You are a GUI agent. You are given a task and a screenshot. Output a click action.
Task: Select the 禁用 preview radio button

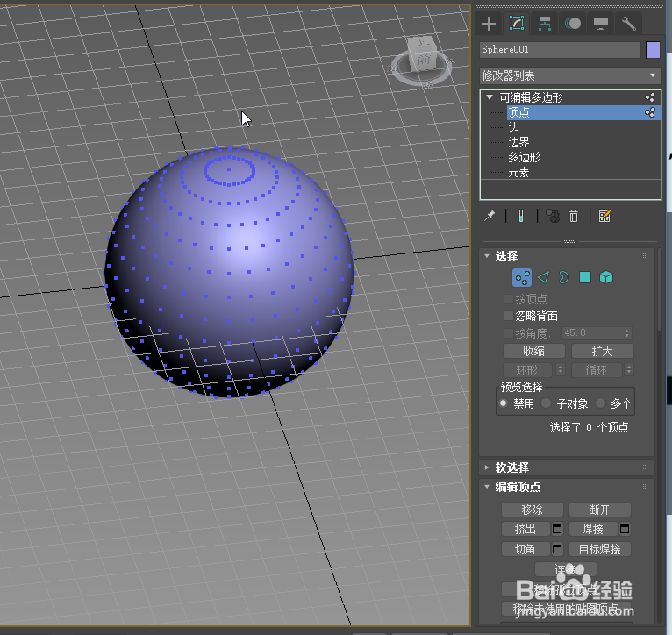pos(504,403)
